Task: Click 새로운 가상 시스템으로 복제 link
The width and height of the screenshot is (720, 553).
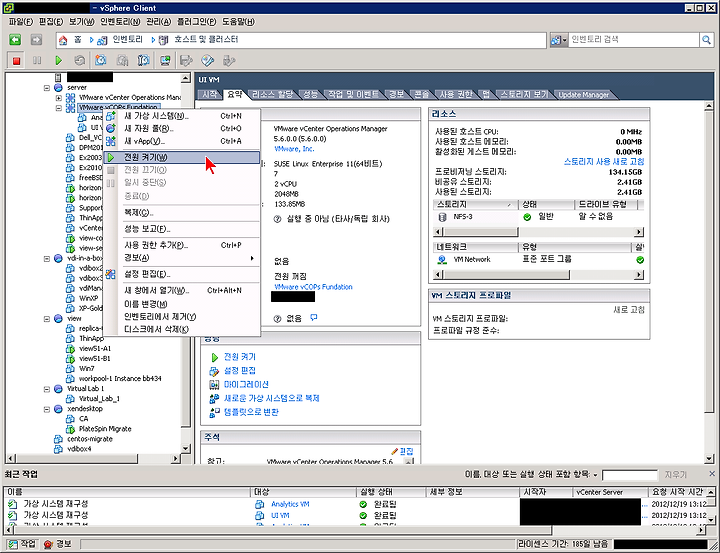Action: pyautogui.click(x=271, y=398)
